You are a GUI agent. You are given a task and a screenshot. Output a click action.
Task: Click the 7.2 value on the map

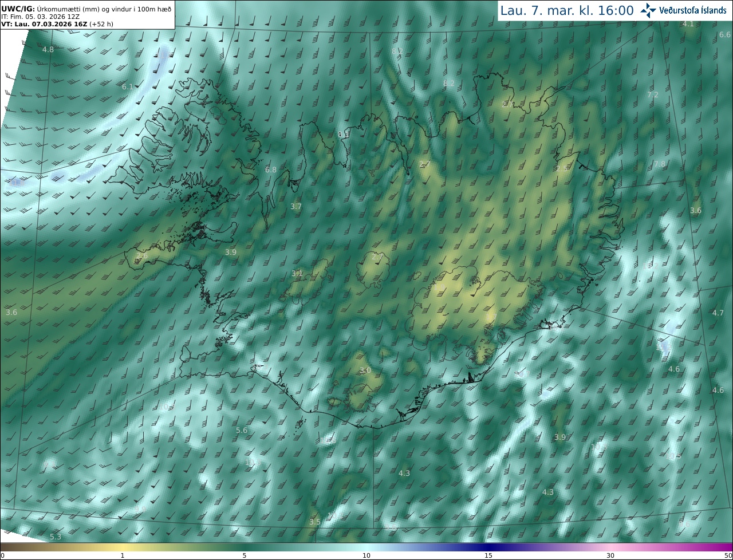pos(653,94)
